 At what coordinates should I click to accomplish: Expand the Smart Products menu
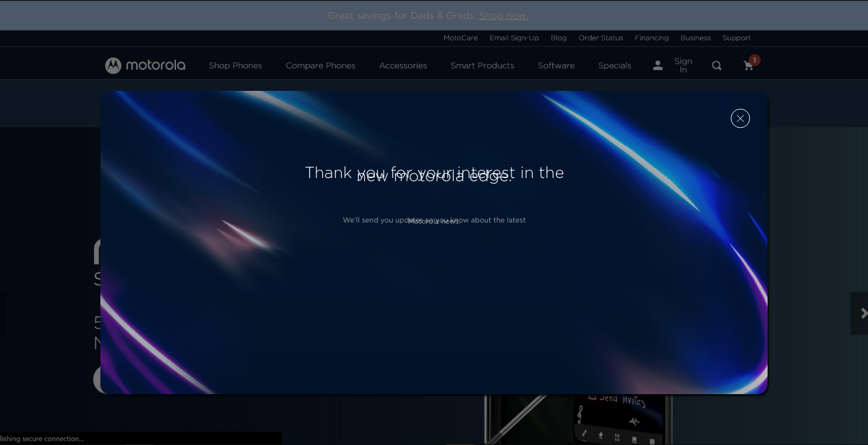tap(482, 65)
